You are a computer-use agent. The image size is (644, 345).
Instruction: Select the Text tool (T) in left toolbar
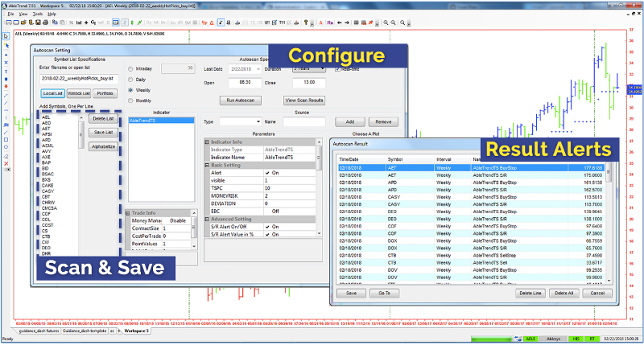tap(6, 72)
